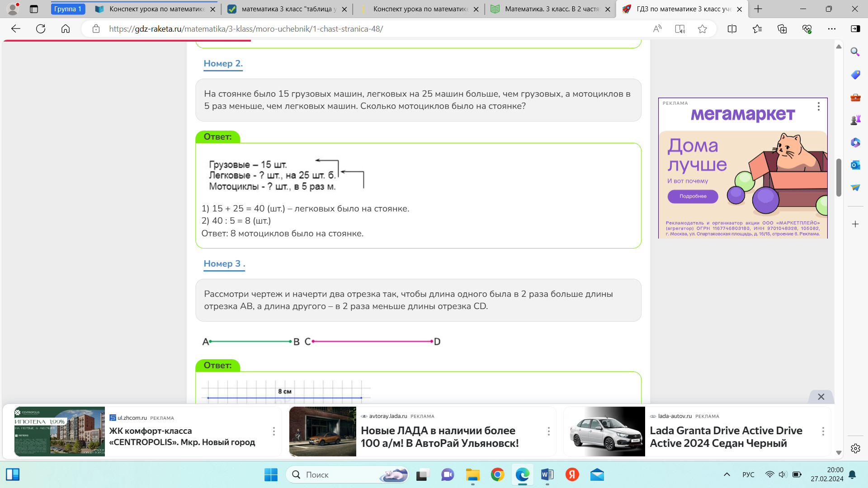The width and height of the screenshot is (868, 488).
Task: Click the Номер 3 heading link
Action: pyautogui.click(x=224, y=264)
